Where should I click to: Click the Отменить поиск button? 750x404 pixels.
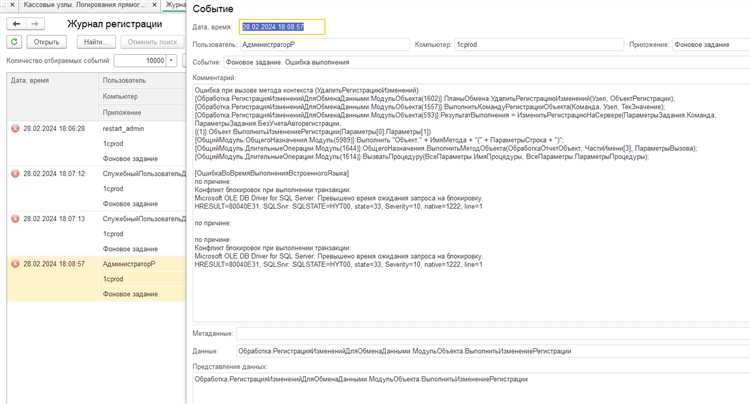point(151,42)
